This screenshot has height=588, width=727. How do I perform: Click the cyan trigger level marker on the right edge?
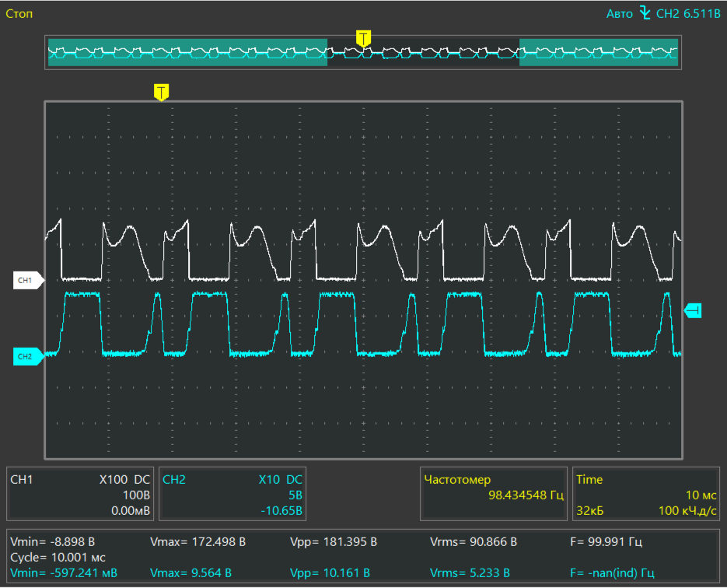(x=693, y=310)
